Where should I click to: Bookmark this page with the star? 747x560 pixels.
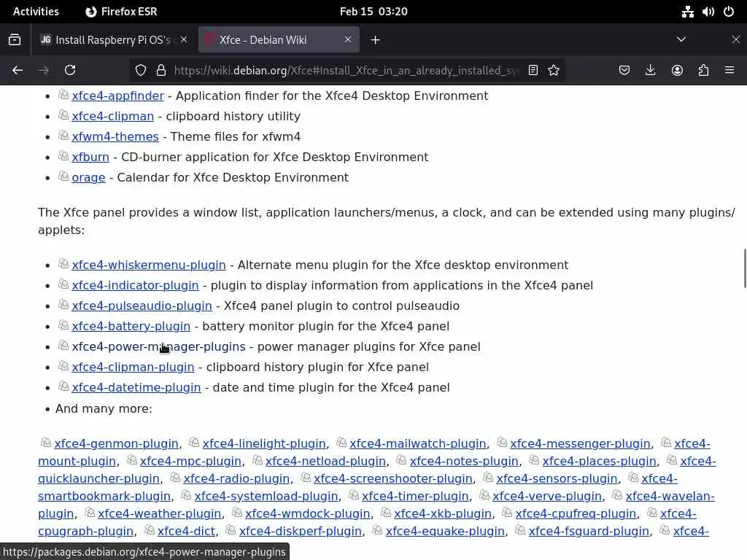point(554,71)
